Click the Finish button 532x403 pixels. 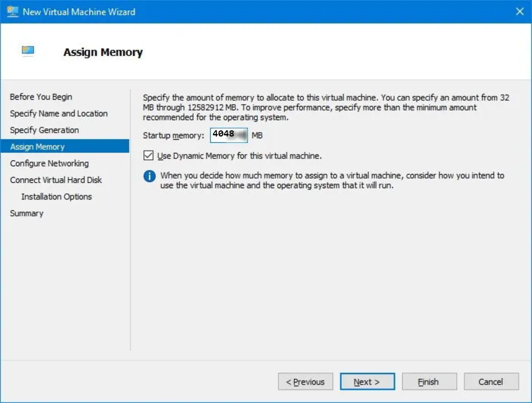(x=429, y=381)
